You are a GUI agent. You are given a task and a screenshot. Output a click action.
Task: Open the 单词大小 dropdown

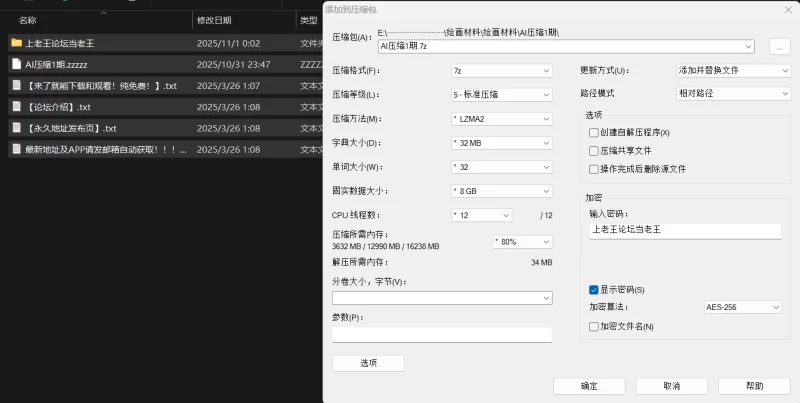(x=502, y=167)
